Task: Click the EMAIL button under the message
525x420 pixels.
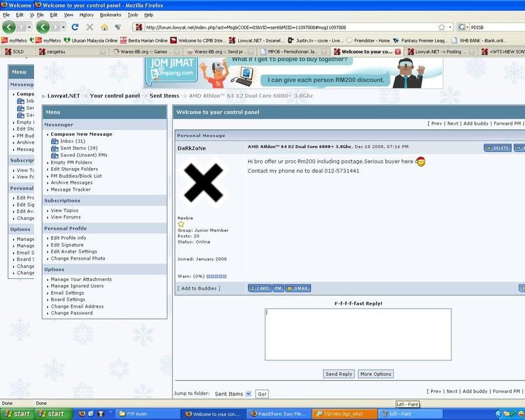Action: tap(297, 288)
